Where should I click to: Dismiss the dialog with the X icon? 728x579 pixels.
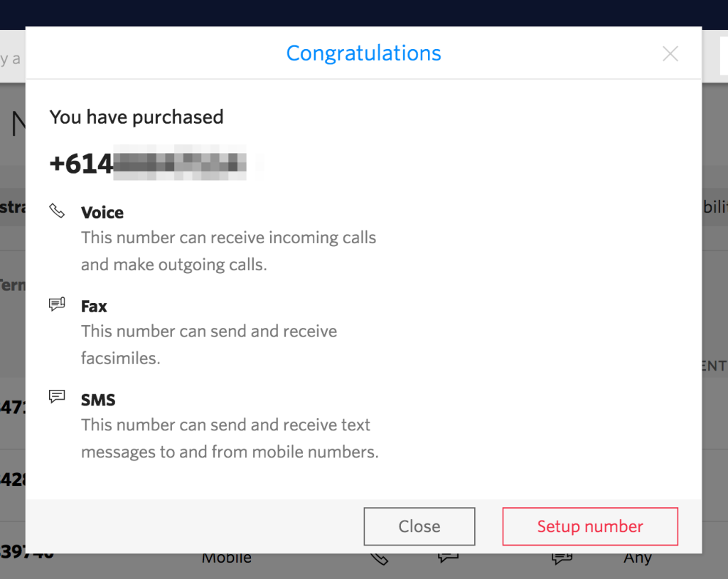tap(670, 53)
